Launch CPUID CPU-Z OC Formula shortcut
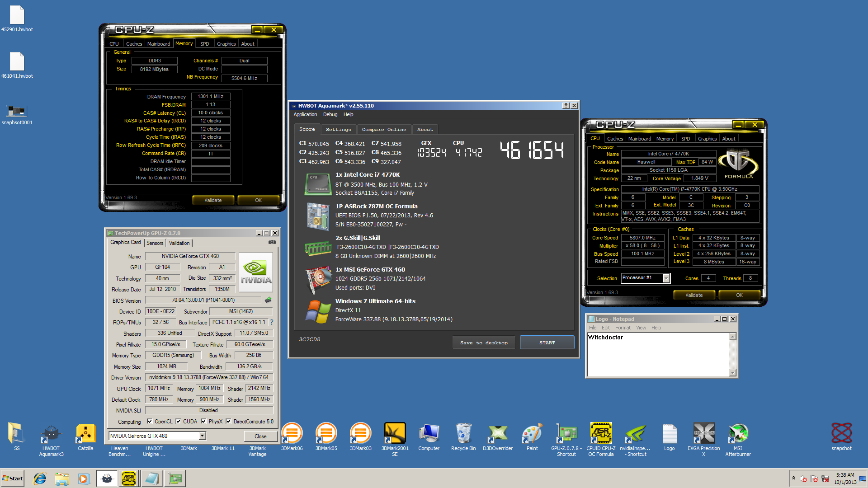This screenshot has height=488, width=868. coord(601,439)
